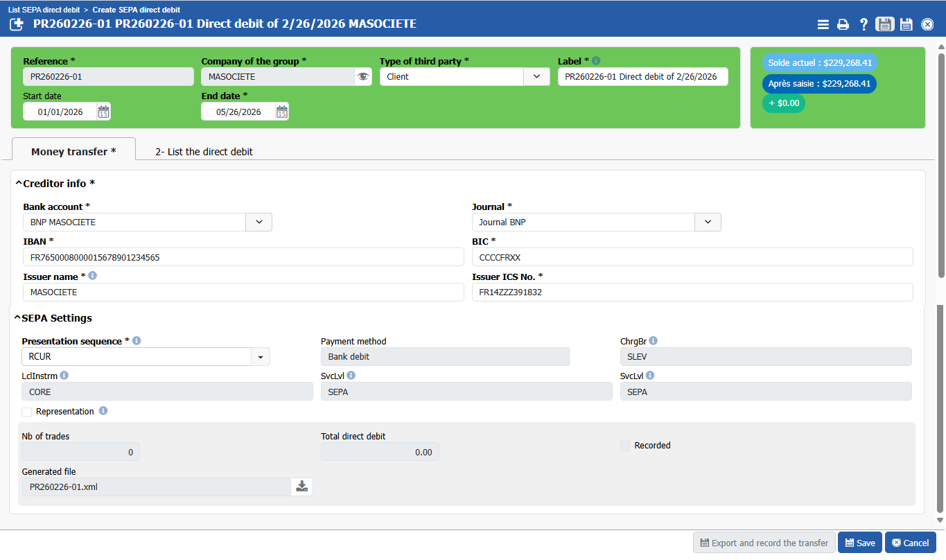
Task: View company details with eye icon
Action: (362, 77)
